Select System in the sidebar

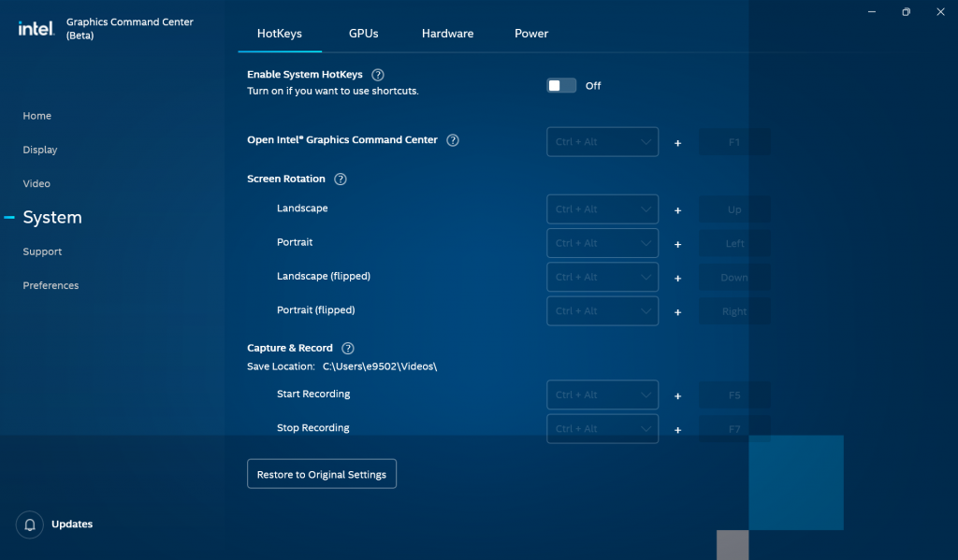[52, 218]
